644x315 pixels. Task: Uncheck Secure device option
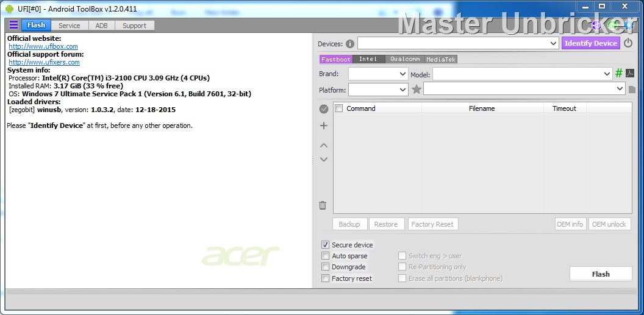[325, 245]
